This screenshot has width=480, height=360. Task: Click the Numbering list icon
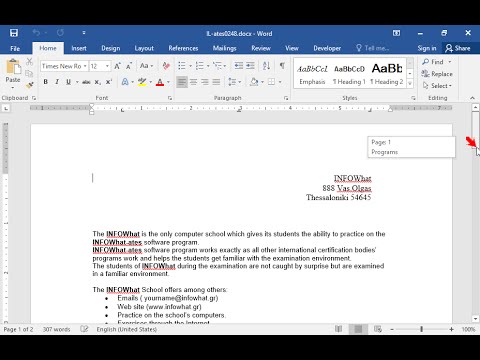(199, 66)
